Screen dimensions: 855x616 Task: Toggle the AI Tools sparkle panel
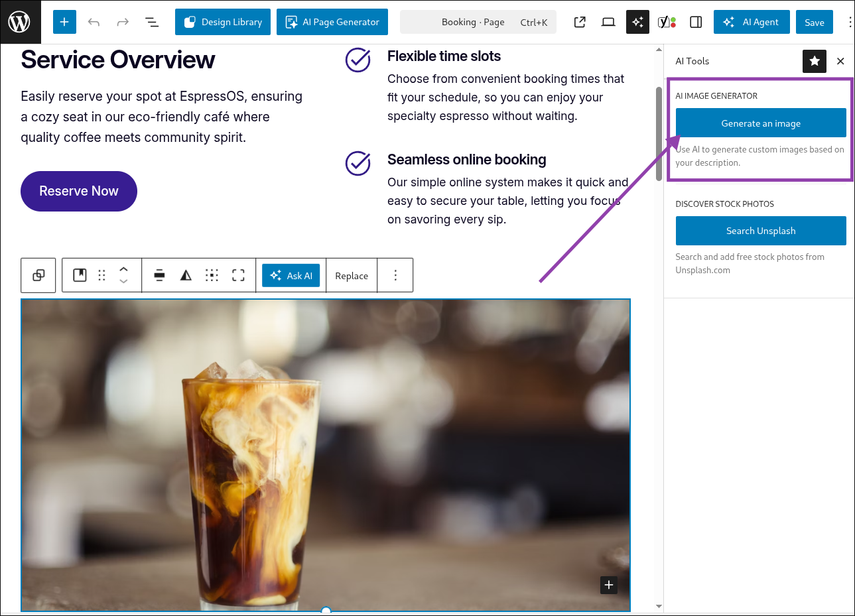point(637,22)
